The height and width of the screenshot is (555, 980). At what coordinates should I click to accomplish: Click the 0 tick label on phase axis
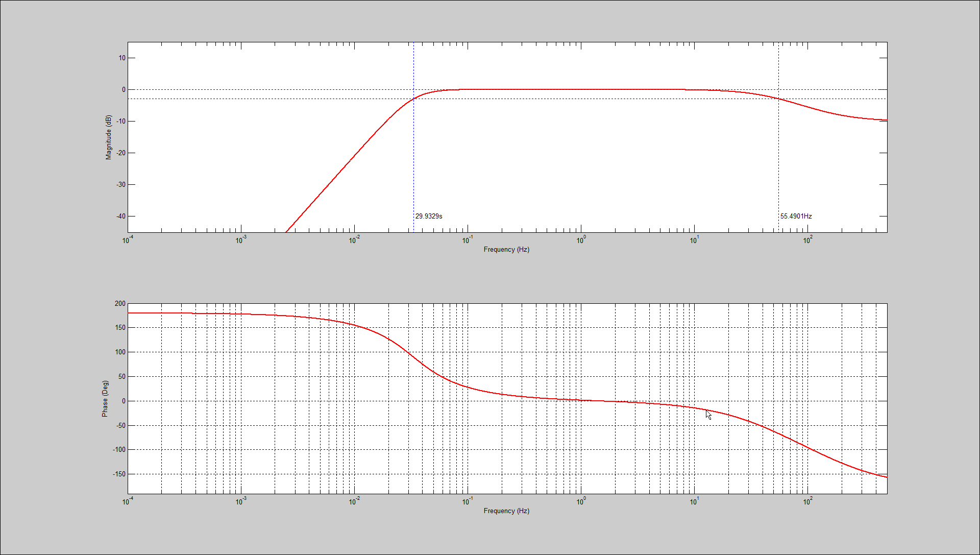pos(124,401)
